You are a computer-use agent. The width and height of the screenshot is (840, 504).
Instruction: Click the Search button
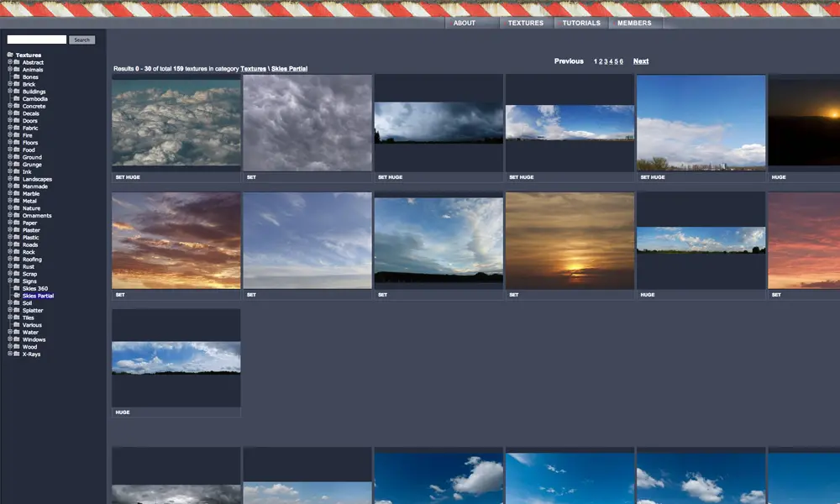coord(82,39)
